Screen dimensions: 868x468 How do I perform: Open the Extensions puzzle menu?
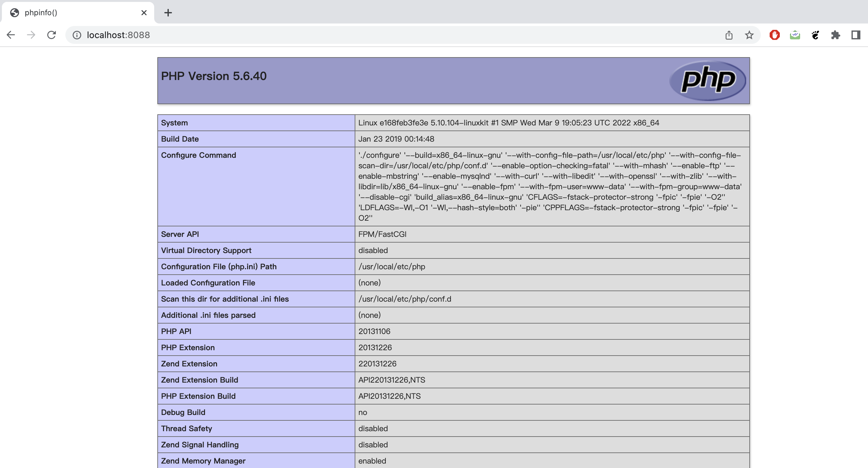(x=835, y=35)
